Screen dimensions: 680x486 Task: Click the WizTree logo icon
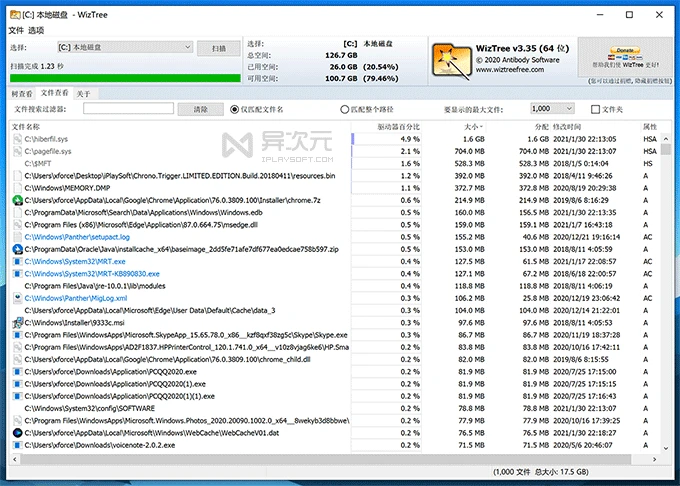[x=451, y=62]
